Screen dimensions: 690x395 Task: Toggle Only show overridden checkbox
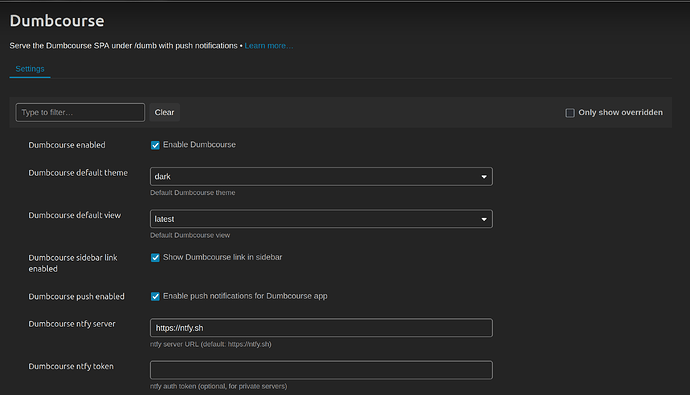[x=570, y=113]
